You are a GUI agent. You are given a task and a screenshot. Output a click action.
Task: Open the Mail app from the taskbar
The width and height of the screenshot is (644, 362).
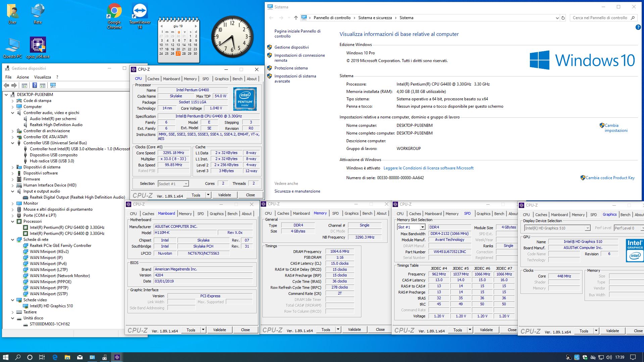(x=80, y=357)
